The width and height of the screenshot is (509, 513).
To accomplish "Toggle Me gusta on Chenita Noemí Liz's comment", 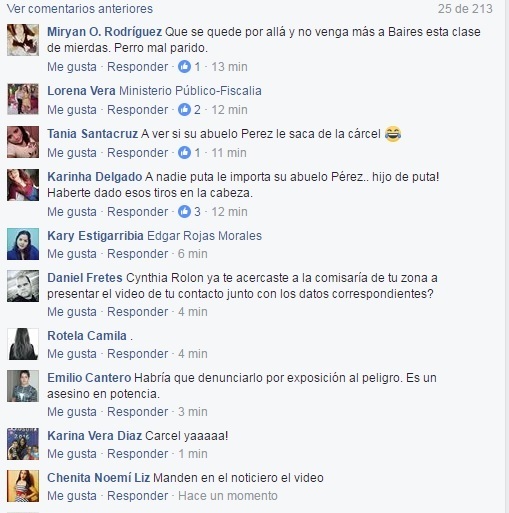I will click(x=72, y=496).
